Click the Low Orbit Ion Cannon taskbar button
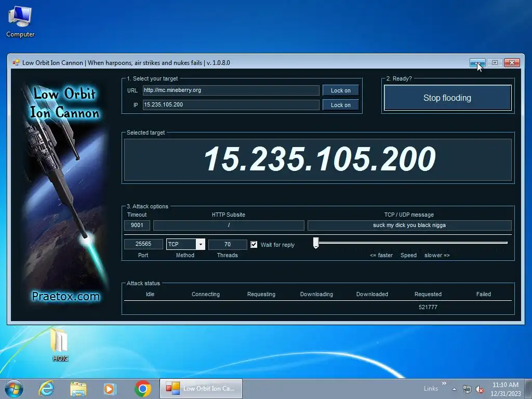Screen dimensions: 532x399 click(x=201, y=389)
